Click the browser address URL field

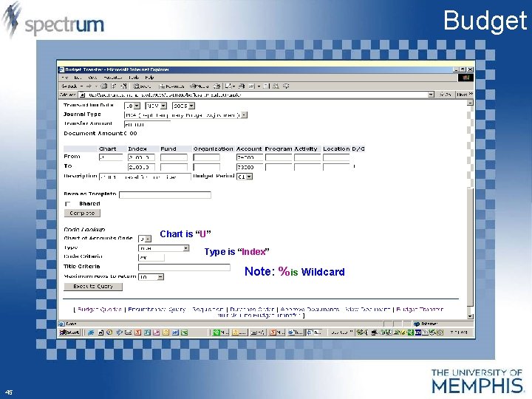coord(256,95)
